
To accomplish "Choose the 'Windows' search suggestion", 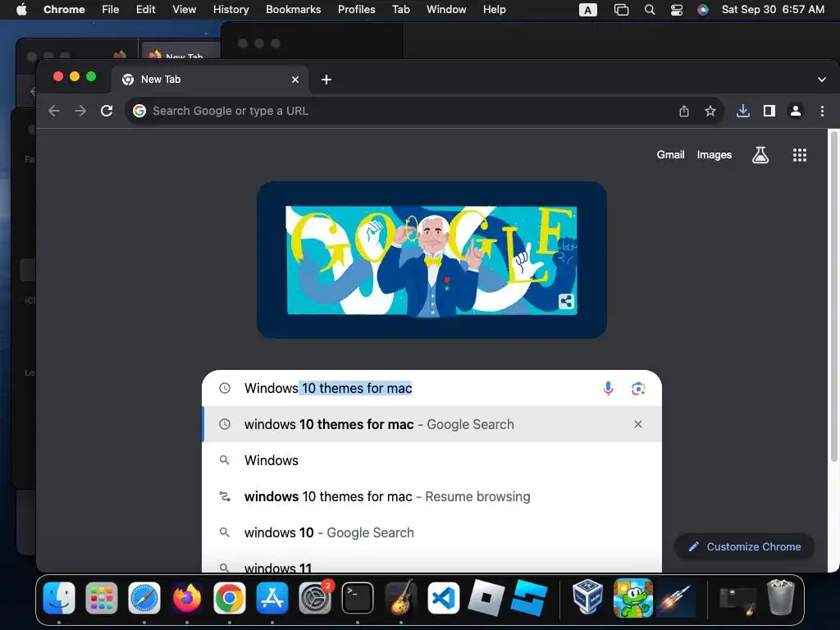I will (x=431, y=460).
